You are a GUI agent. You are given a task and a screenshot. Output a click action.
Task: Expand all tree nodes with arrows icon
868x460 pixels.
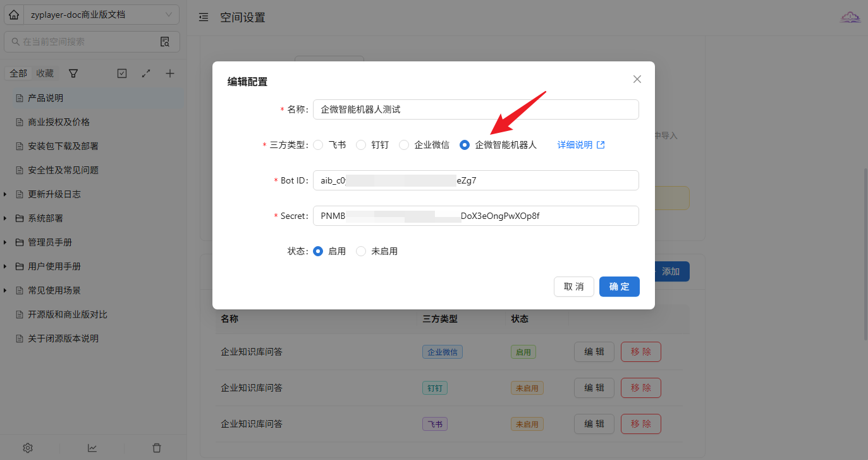click(146, 73)
